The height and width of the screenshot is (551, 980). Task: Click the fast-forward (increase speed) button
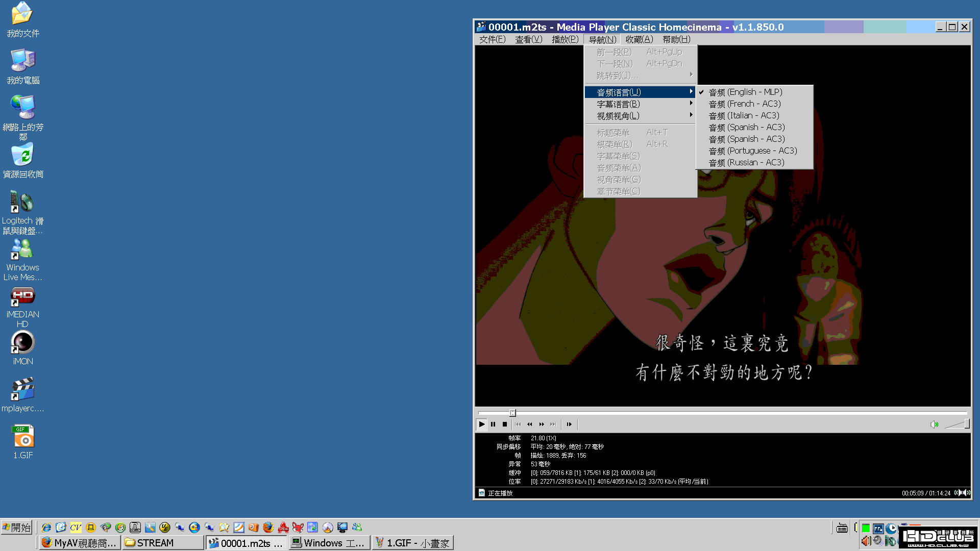point(542,424)
